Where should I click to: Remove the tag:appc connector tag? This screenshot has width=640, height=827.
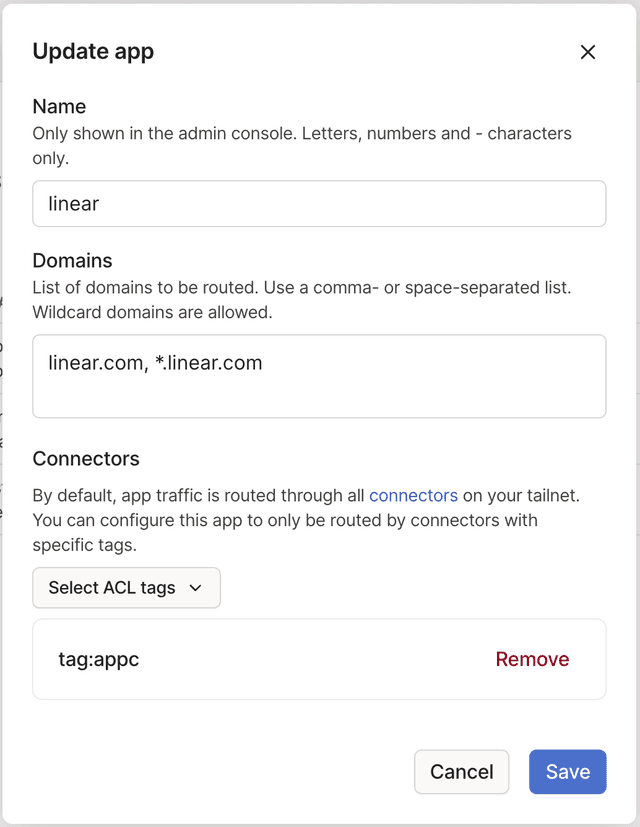(x=532, y=659)
